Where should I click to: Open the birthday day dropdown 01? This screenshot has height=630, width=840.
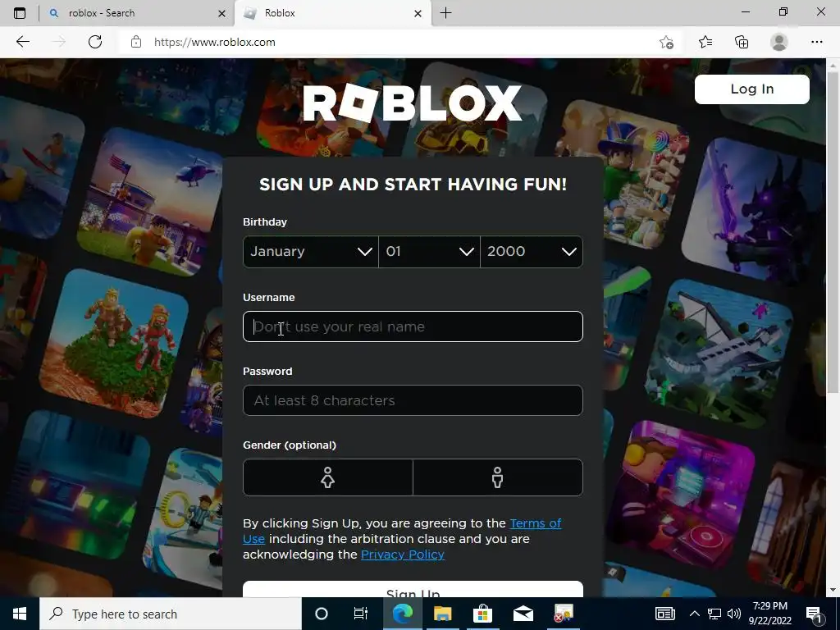pos(429,251)
